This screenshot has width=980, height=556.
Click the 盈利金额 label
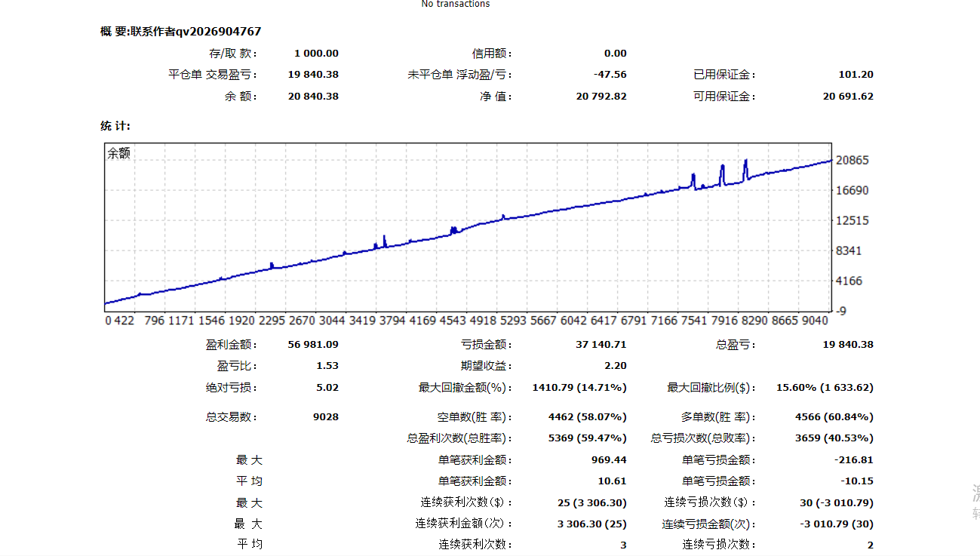click(x=232, y=344)
